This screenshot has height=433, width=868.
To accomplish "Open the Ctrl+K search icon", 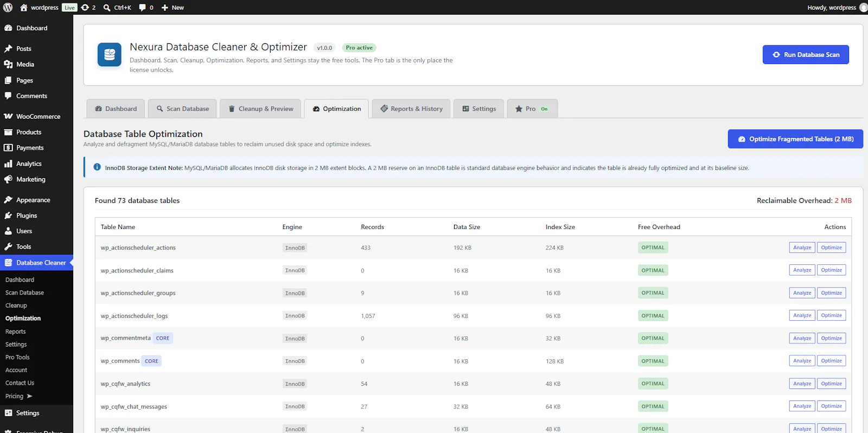I will 107,8.
